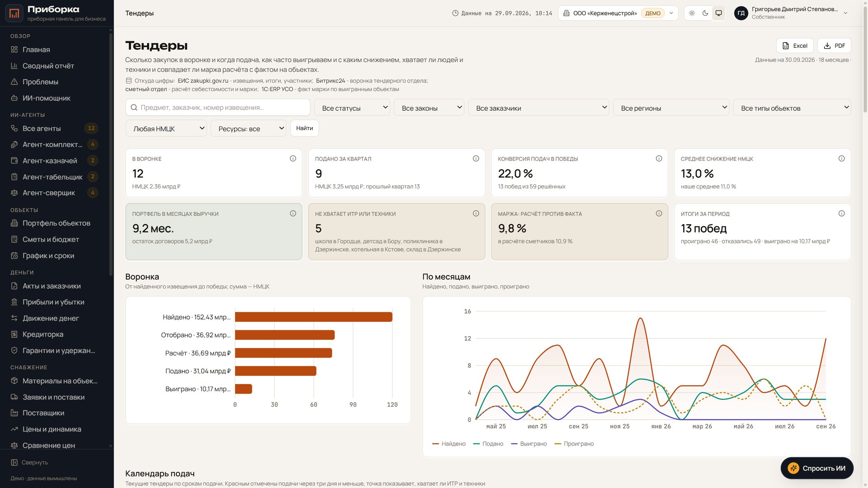Screen dimensions: 868x488
Task: Collapse the sidebar with Свернуть
Action: point(29,462)
